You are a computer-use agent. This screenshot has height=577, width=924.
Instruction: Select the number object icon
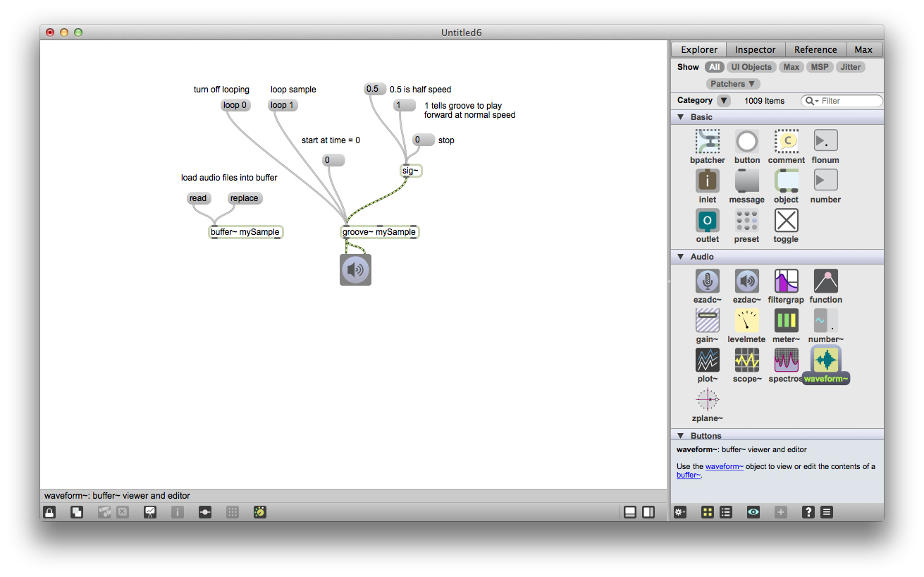click(826, 181)
